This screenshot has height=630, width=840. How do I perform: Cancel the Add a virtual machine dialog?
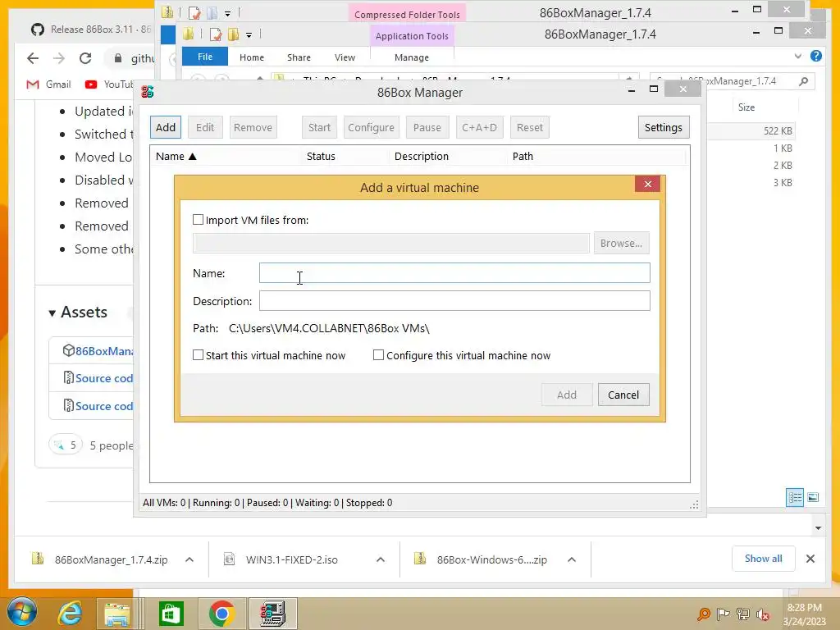tap(623, 395)
